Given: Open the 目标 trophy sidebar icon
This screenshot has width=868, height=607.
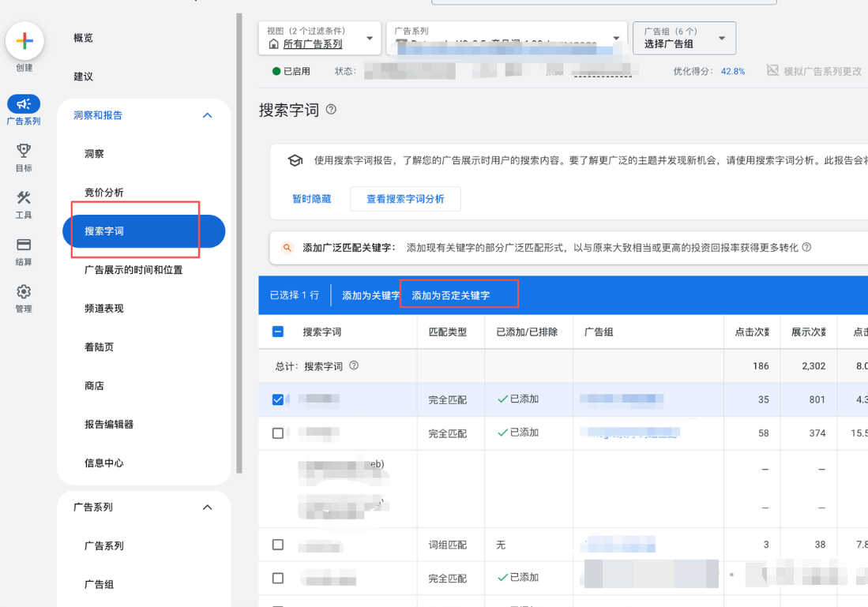Looking at the screenshot, I should click(x=23, y=152).
